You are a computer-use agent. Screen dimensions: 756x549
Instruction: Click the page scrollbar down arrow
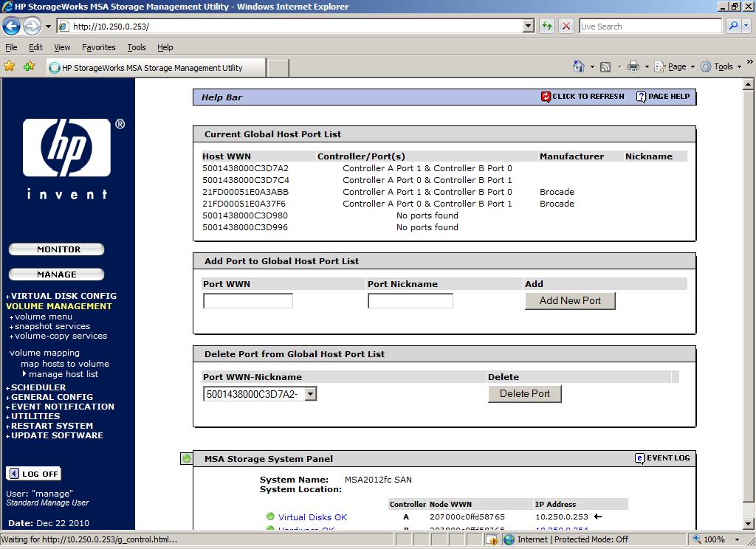click(749, 523)
